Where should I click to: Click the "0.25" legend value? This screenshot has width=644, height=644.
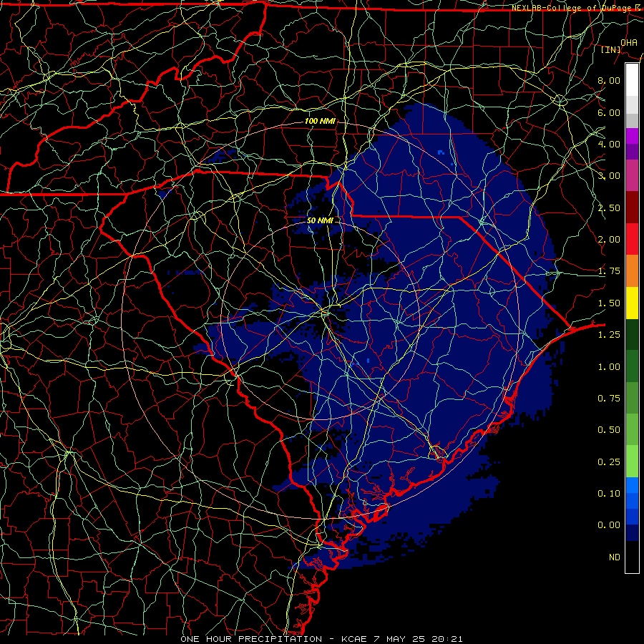(x=609, y=462)
